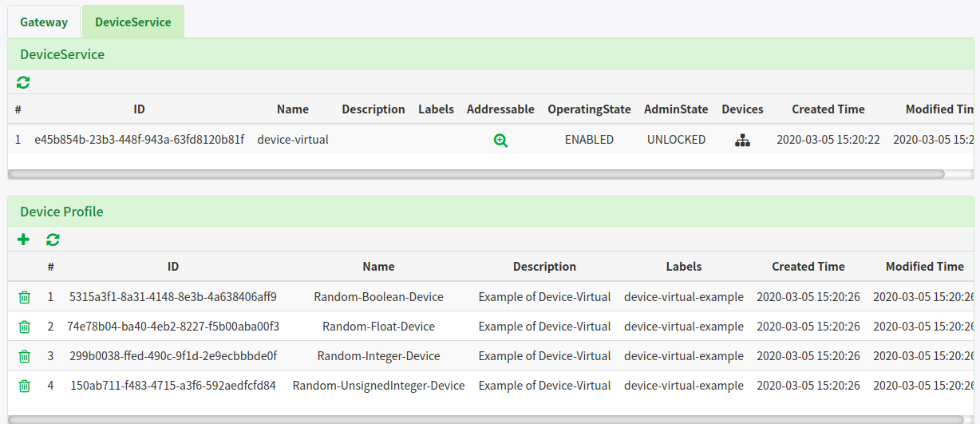Click the Random-UnsignedInteger-Device name cell
This screenshot has width=980, height=424.
378,386
